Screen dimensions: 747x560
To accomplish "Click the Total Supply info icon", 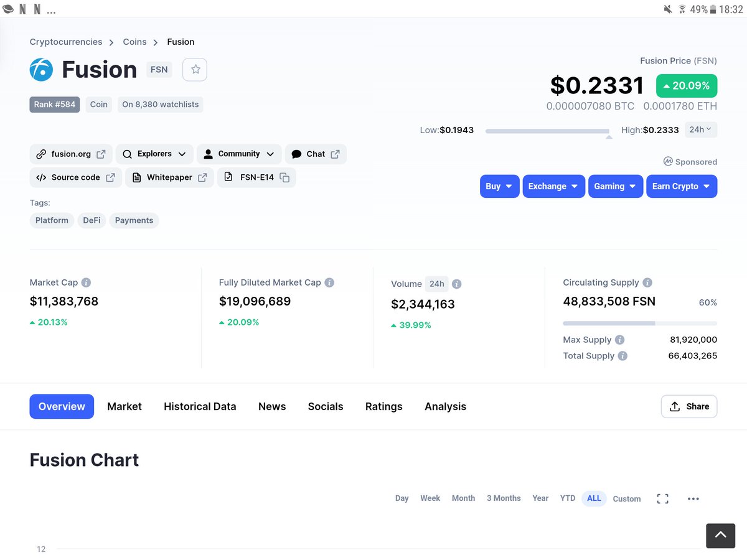I will (x=622, y=356).
